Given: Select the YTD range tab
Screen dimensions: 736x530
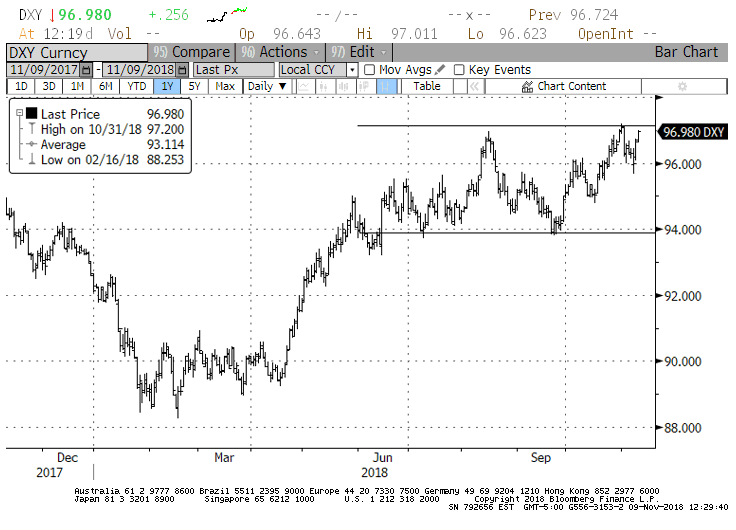Looking at the screenshot, I should pos(137,87).
